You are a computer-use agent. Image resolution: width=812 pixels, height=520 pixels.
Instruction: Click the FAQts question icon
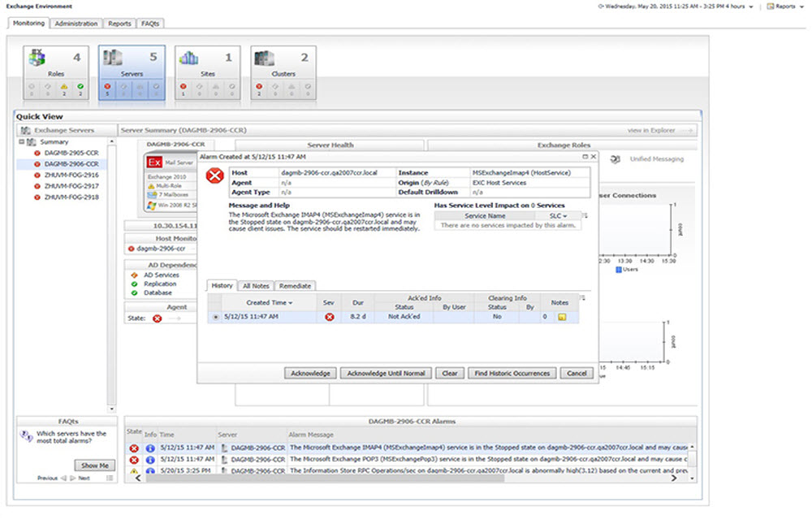point(26,436)
